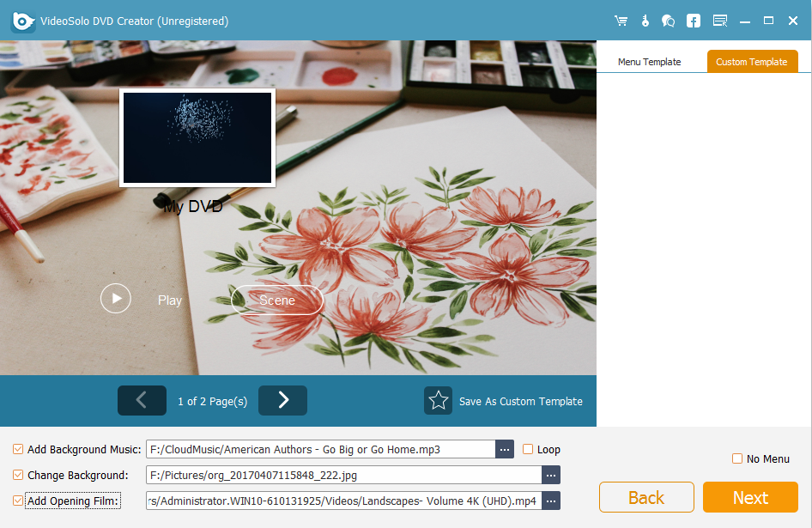Uncheck Add Opening Film checkbox
Image resolution: width=812 pixels, height=528 pixels.
18,501
